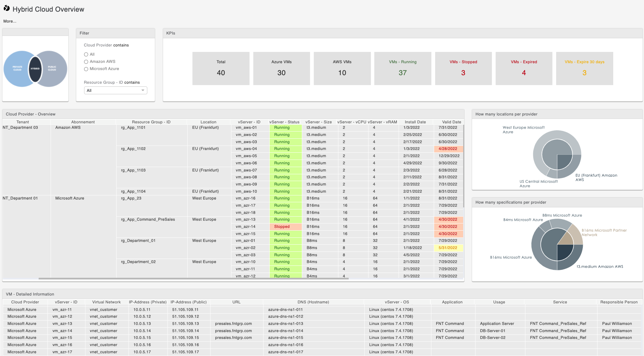
Task: Click the VMs - Expire 30 days tile
Action: point(584,68)
